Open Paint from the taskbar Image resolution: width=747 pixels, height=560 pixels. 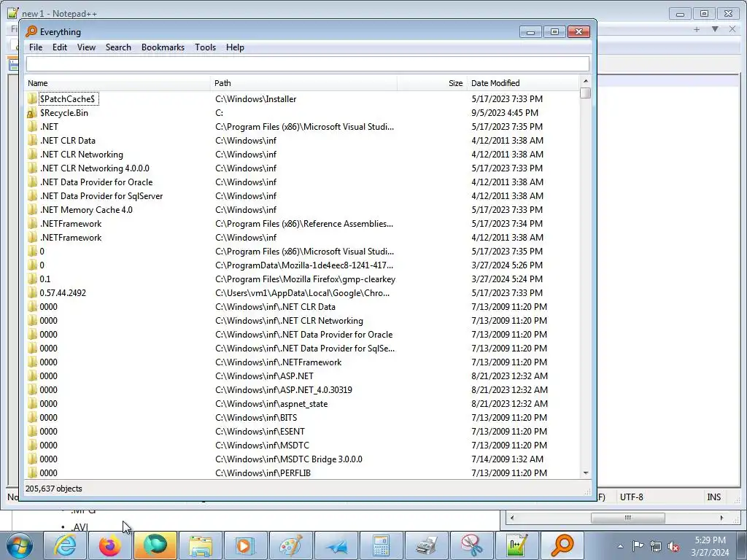click(x=290, y=545)
